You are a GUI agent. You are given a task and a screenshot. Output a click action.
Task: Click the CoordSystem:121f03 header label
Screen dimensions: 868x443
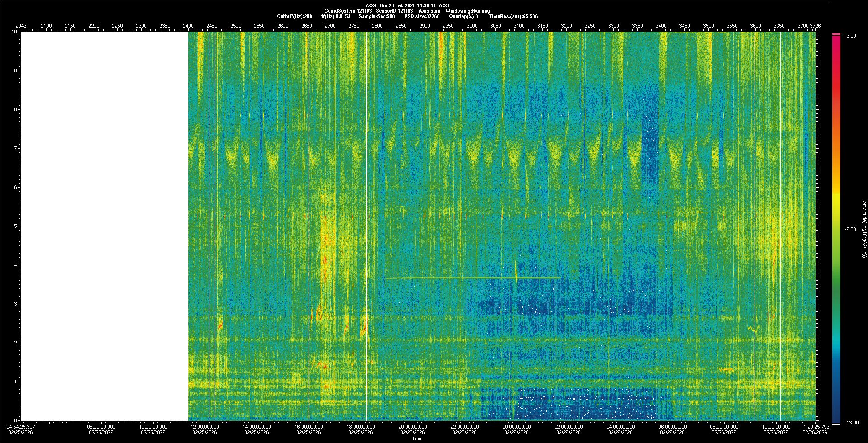click(348, 11)
